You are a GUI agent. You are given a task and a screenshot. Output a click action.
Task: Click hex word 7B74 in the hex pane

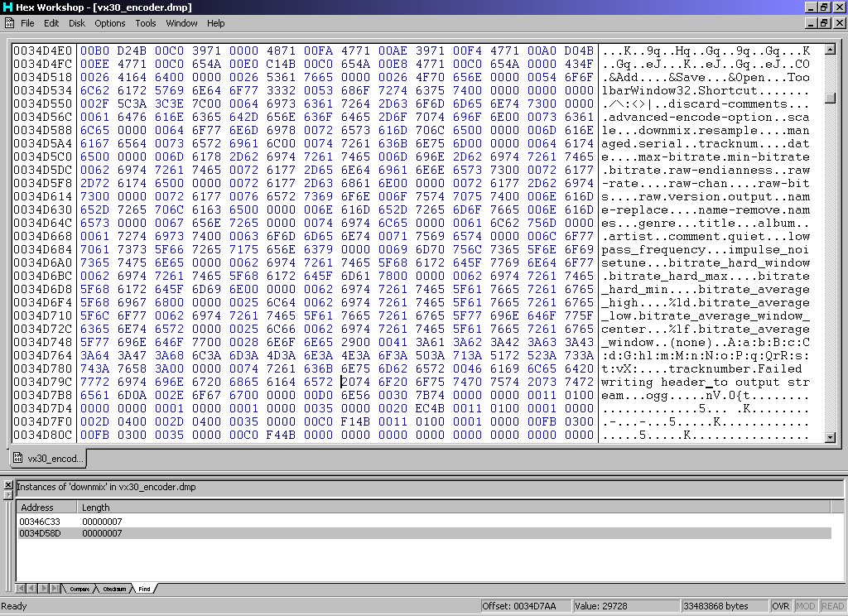[430, 395]
